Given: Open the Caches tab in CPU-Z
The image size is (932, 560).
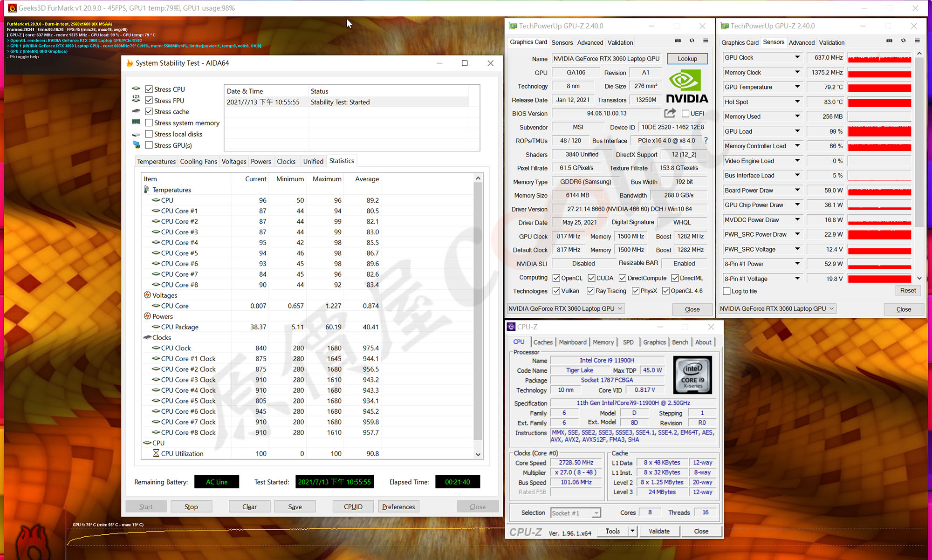Looking at the screenshot, I should click(x=543, y=342).
